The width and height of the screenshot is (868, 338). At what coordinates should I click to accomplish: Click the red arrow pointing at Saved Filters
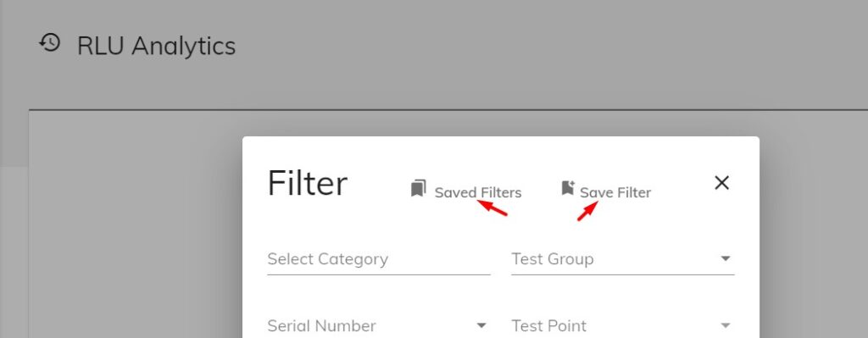click(x=492, y=208)
